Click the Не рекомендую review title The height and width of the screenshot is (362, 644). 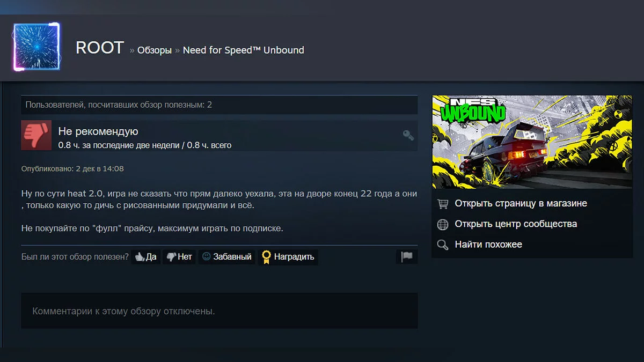tap(98, 131)
